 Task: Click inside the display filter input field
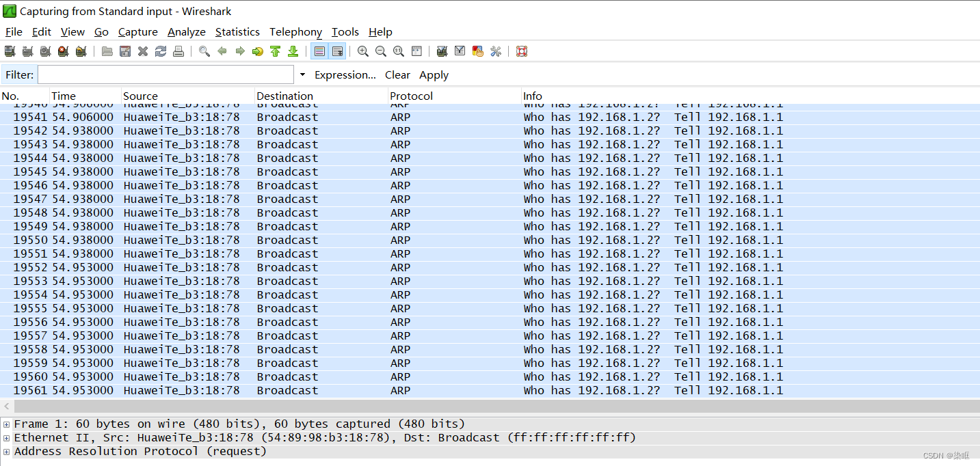[165, 74]
